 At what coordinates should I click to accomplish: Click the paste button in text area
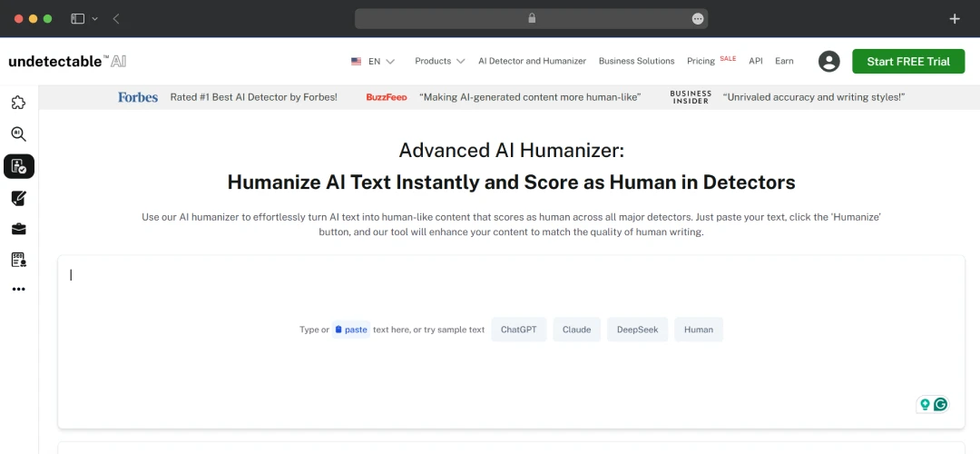(x=350, y=330)
